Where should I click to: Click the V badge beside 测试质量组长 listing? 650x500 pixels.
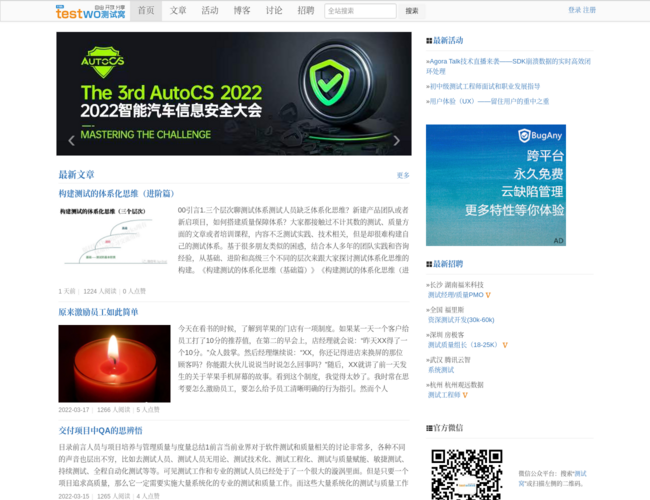point(507,345)
